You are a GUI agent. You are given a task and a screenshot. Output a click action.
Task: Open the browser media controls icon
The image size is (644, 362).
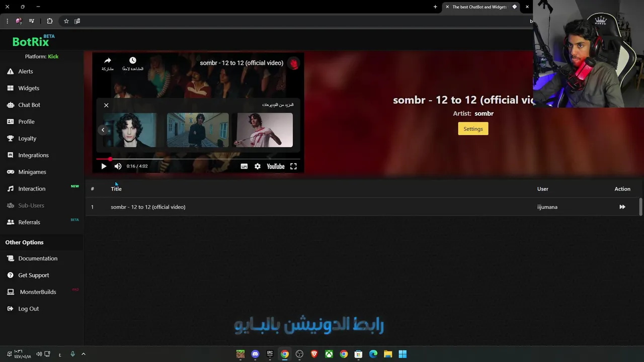(32, 21)
